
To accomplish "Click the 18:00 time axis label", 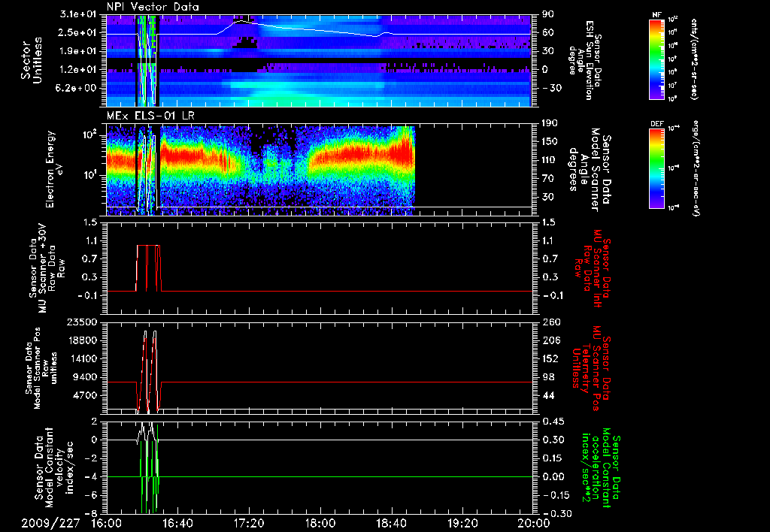I will pyautogui.click(x=320, y=523).
